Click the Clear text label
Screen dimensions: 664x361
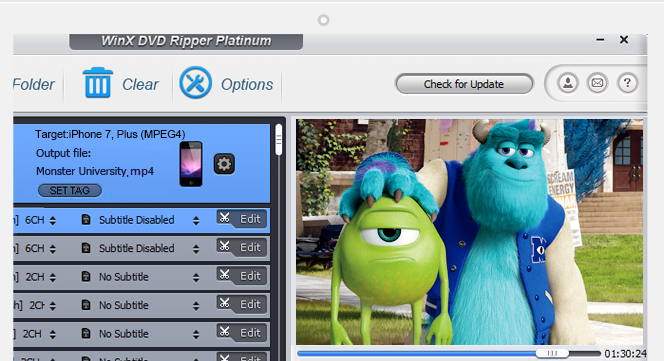tap(140, 84)
